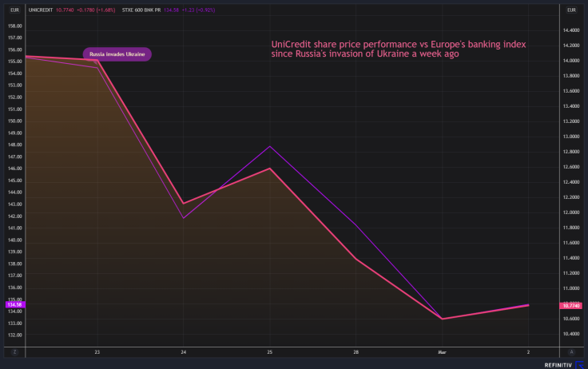
Task: Click the Mar label on the time axis
Action: click(442, 352)
